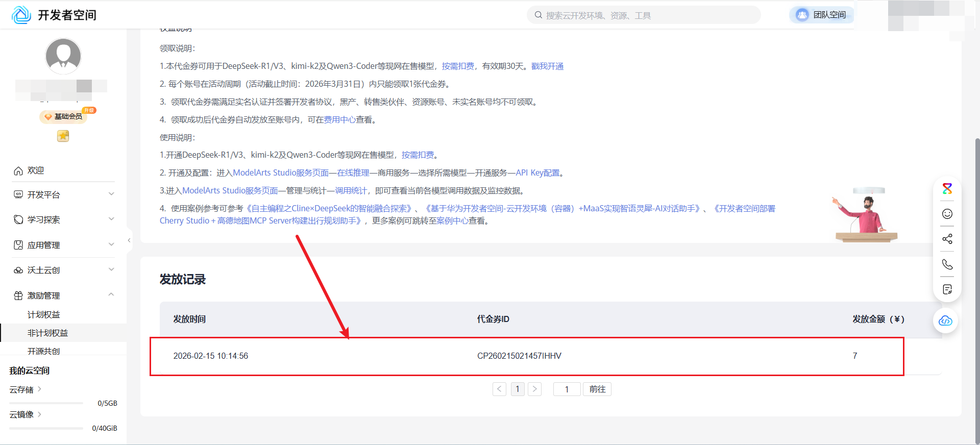Click the star medal icon under membership
The width and height of the screenshot is (980, 445).
pos(63,136)
